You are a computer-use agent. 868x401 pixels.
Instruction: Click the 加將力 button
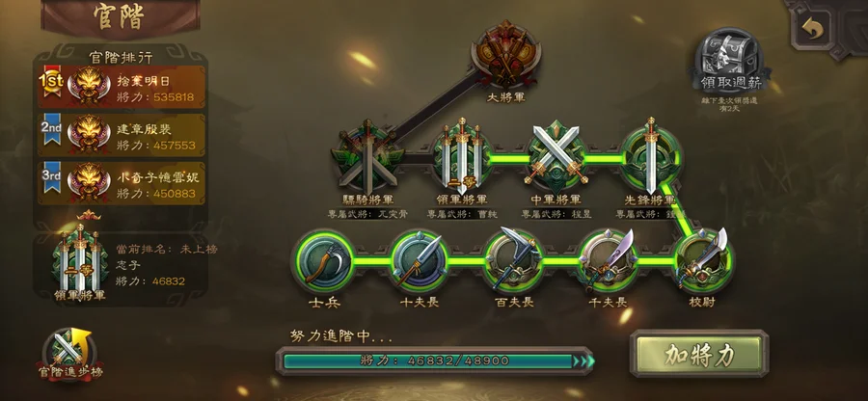(x=700, y=355)
